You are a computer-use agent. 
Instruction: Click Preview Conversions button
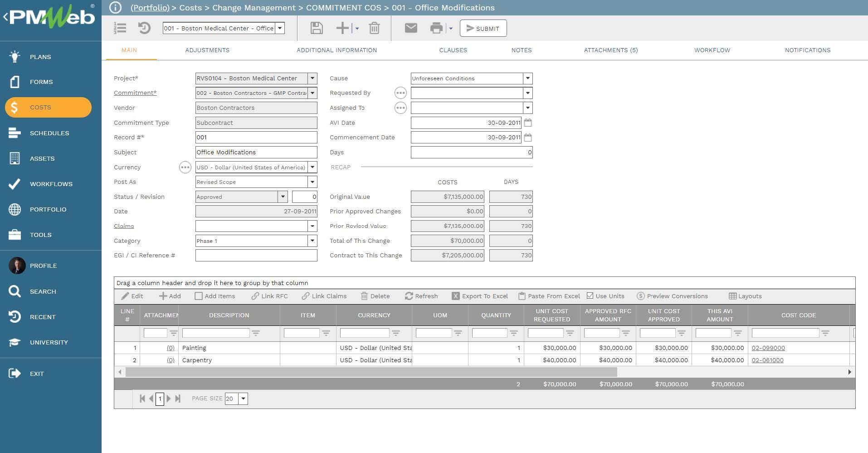672,296
